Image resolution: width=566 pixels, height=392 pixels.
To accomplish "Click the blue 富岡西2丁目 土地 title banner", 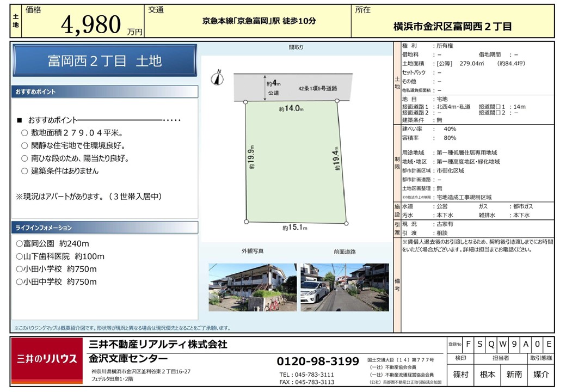I will 104,60.
